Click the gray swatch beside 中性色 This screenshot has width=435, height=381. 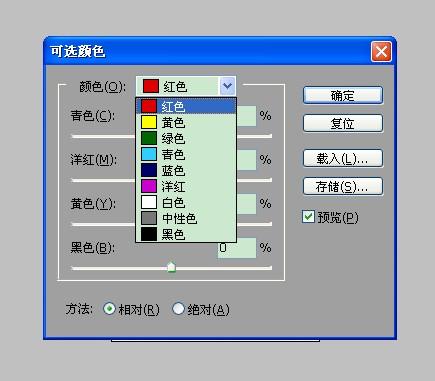pos(149,218)
